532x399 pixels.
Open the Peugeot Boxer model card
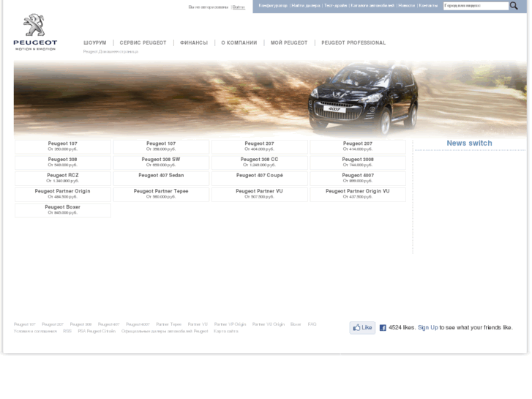[63, 211]
